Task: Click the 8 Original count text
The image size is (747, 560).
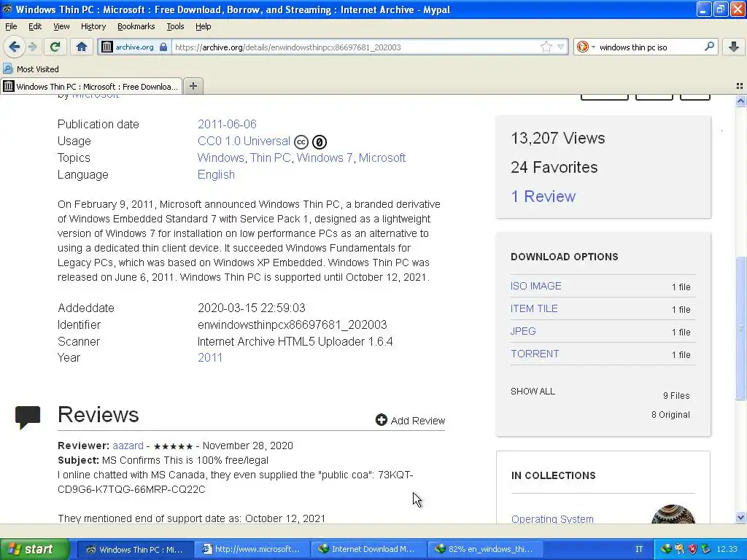Action: (670, 415)
